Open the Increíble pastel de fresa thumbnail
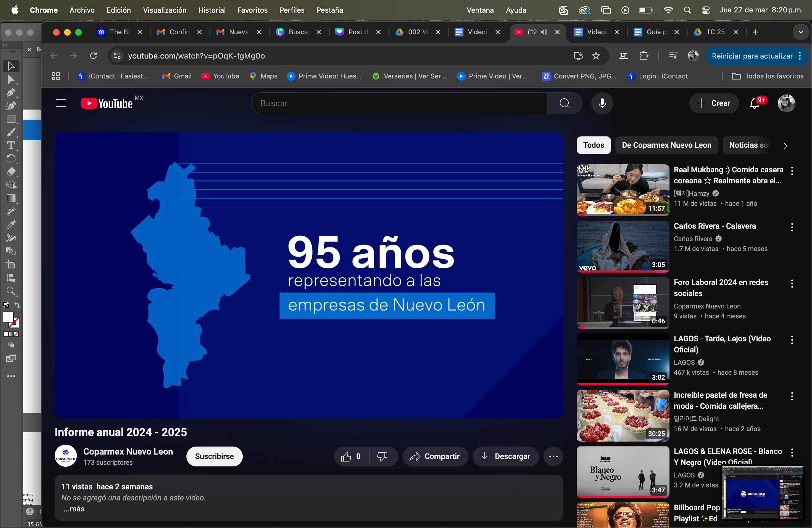The width and height of the screenshot is (812, 528). (623, 416)
